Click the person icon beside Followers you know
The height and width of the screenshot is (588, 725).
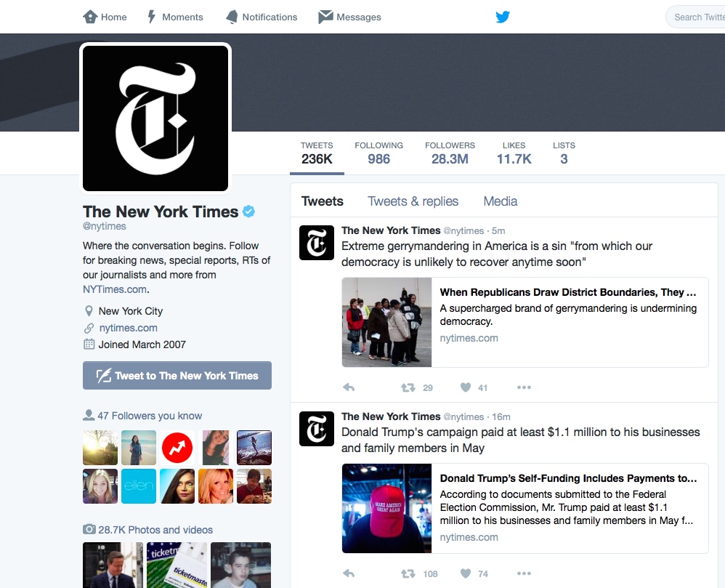[89, 416]
